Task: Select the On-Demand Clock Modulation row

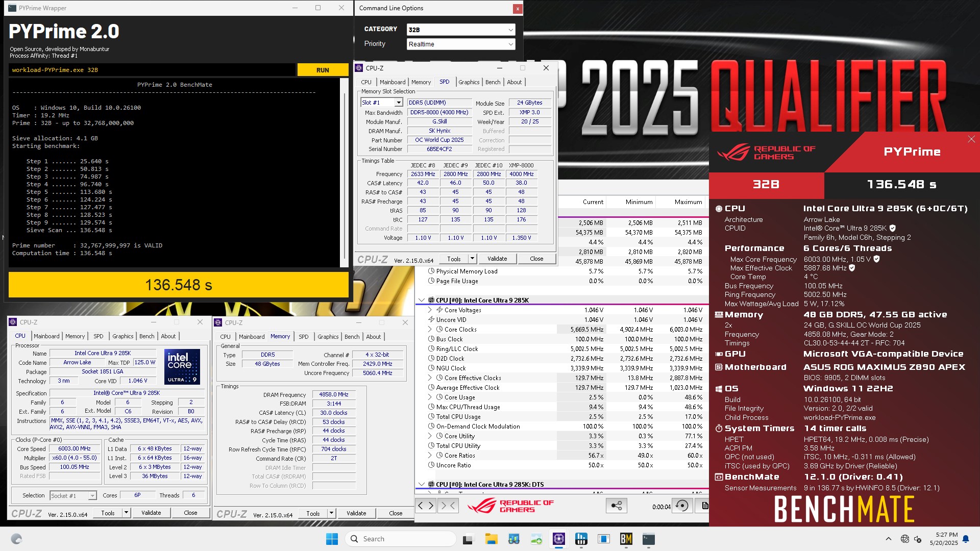Action: [561, 426]
